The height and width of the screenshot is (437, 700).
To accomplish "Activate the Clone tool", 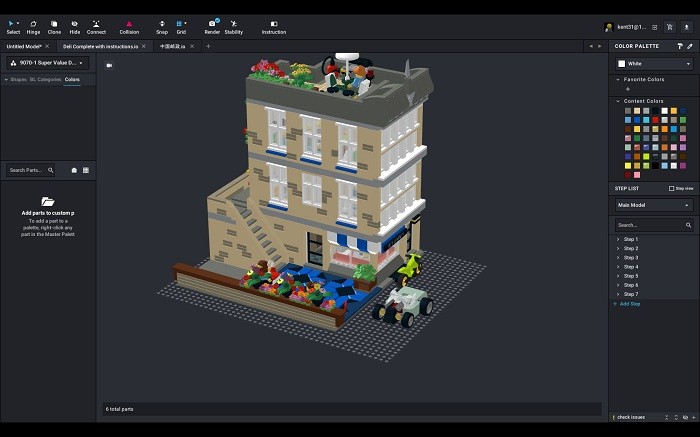I will pyautogui.click(x=54, y=26).
